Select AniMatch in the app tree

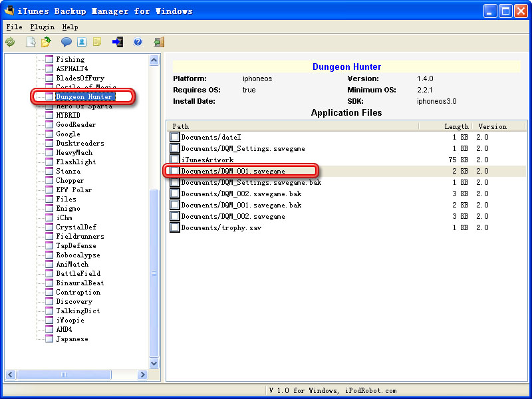(72, 264)
